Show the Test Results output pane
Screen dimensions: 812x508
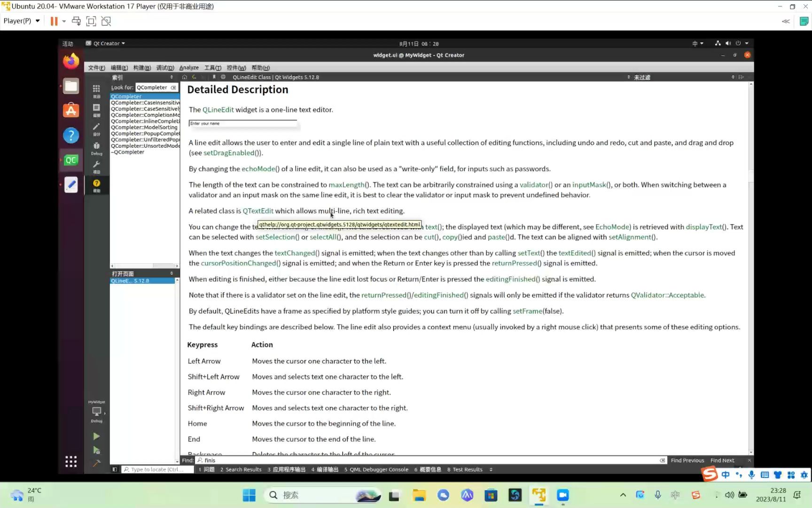point(465,469)
